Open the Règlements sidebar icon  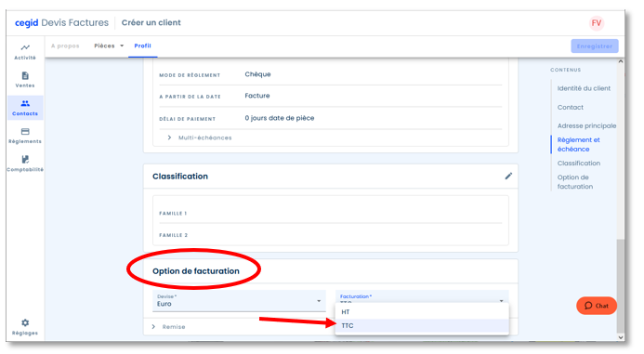[x=25, y=136]
